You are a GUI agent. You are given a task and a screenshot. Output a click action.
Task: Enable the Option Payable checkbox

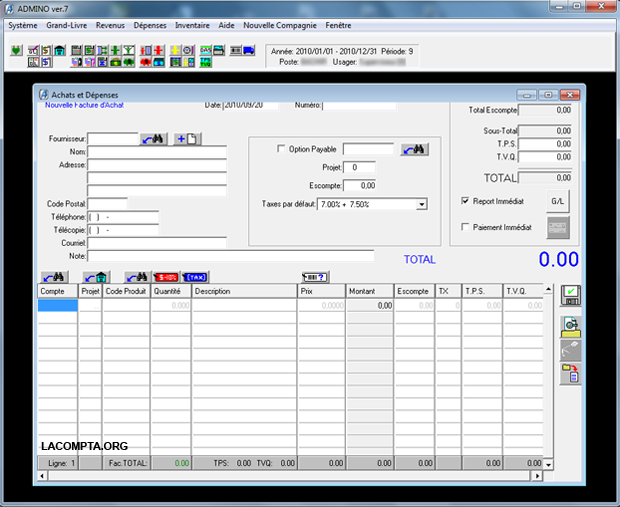pos(281,149)
